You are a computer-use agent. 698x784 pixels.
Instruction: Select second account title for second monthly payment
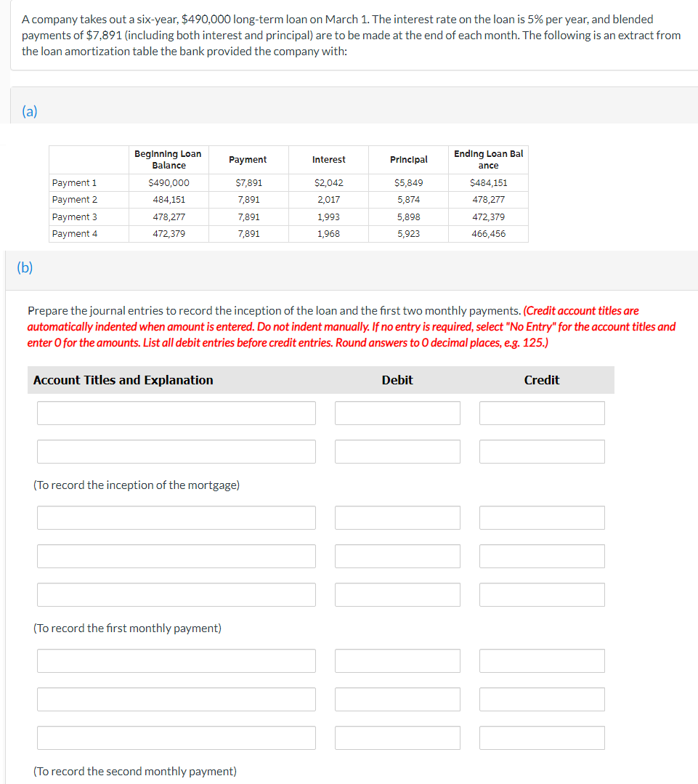tap(176, 699)
